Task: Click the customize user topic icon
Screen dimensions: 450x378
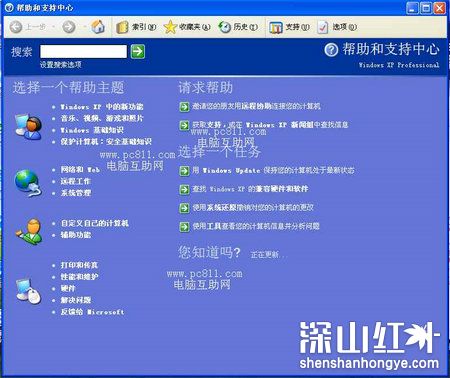Action: click(29, 231)
